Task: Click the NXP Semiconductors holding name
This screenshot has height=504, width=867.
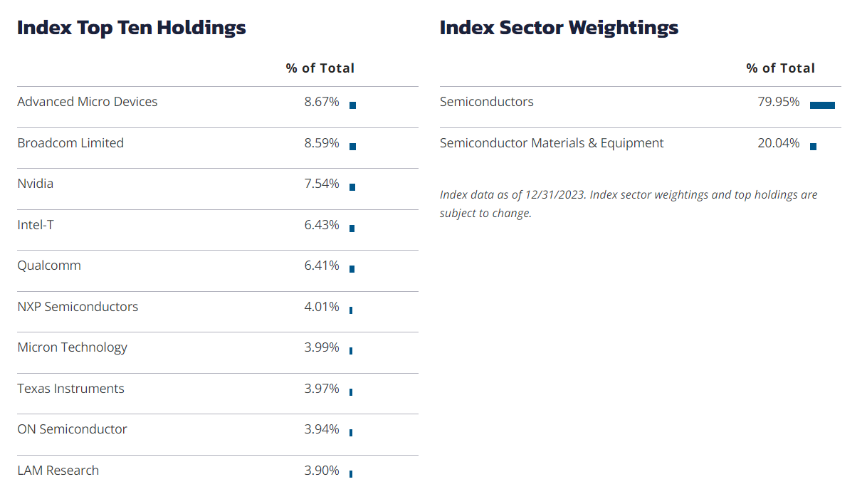Action: [x=78, y=307]
